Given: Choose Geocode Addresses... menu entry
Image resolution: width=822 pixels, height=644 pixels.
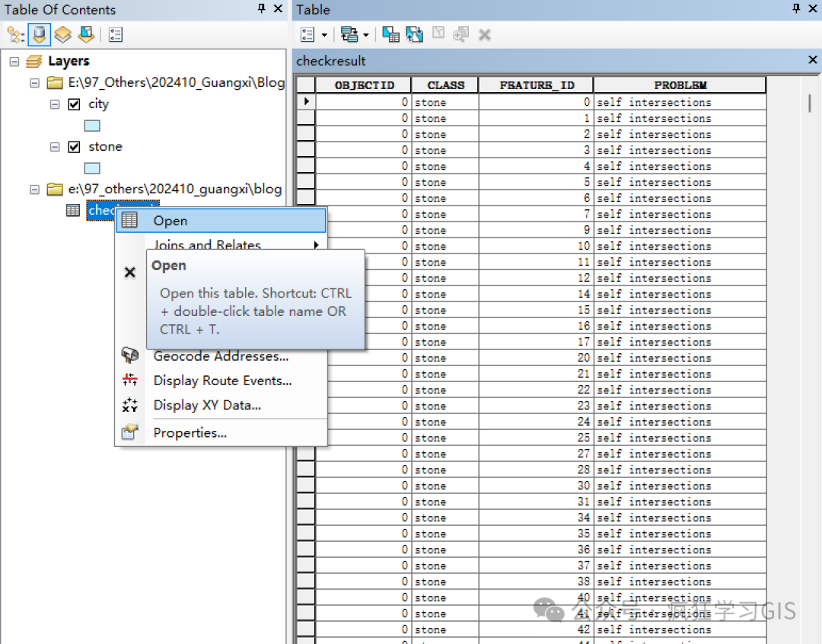Looking at the screenshot, I should [221, 356].
